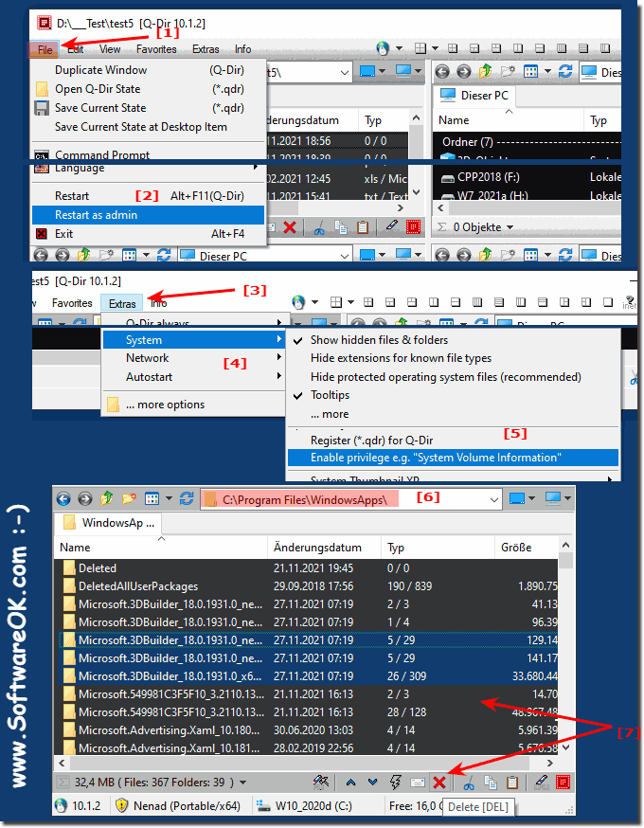Go forward in the WindowsApps pane
The height and width of the screenshot is (828, 644).
click(85, 498)
